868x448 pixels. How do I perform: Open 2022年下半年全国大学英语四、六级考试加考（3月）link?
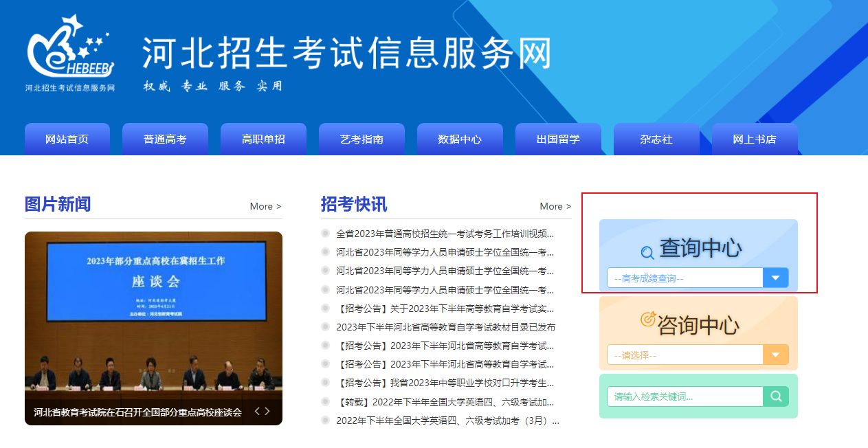click(x=447, y=421)
